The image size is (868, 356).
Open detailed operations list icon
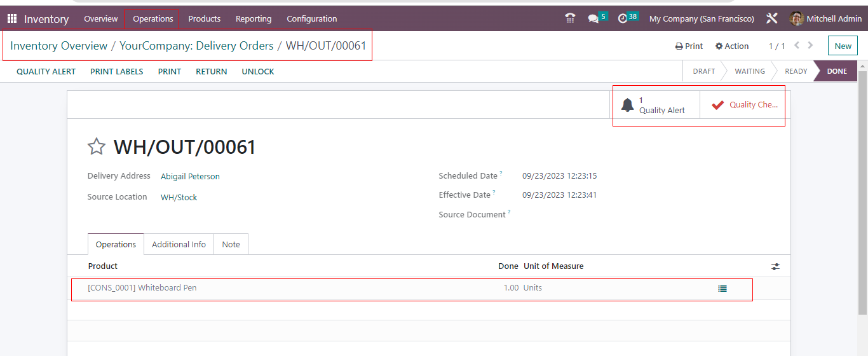pos(722,289)
